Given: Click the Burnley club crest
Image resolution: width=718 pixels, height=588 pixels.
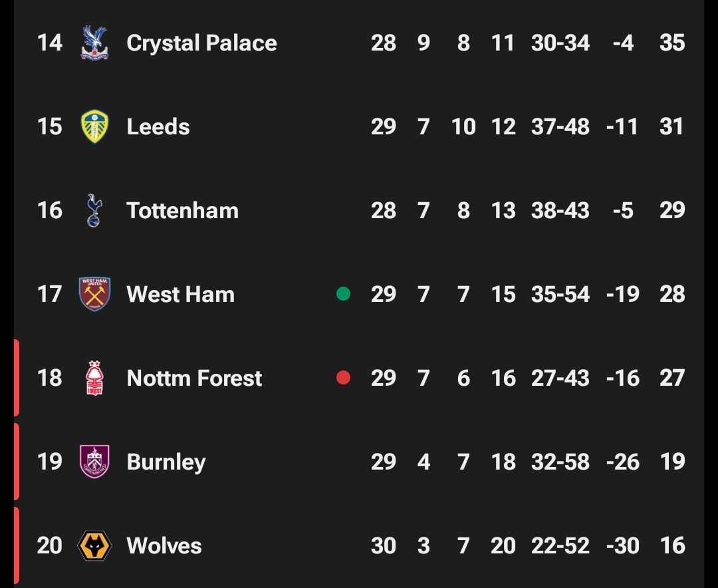Looking at the screenshot, I should [x=94, y=462].
